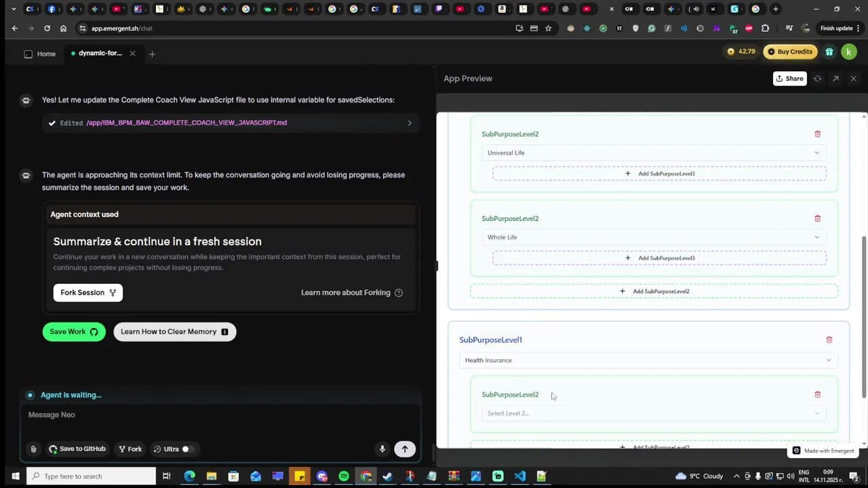The width and height of the screenshot is (868, 488).
Task: Close the dynamic-for... project tab
Action: pos(132,54)
